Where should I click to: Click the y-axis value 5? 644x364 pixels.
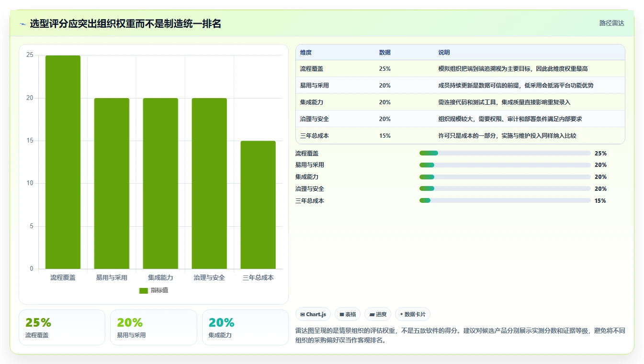(x=32, y=226)
